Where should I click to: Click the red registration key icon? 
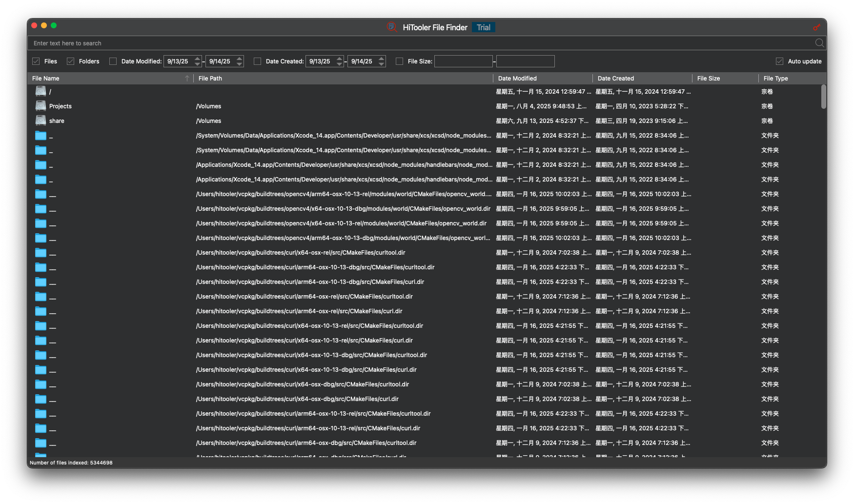pyautogui.click(x=817, y=27)
